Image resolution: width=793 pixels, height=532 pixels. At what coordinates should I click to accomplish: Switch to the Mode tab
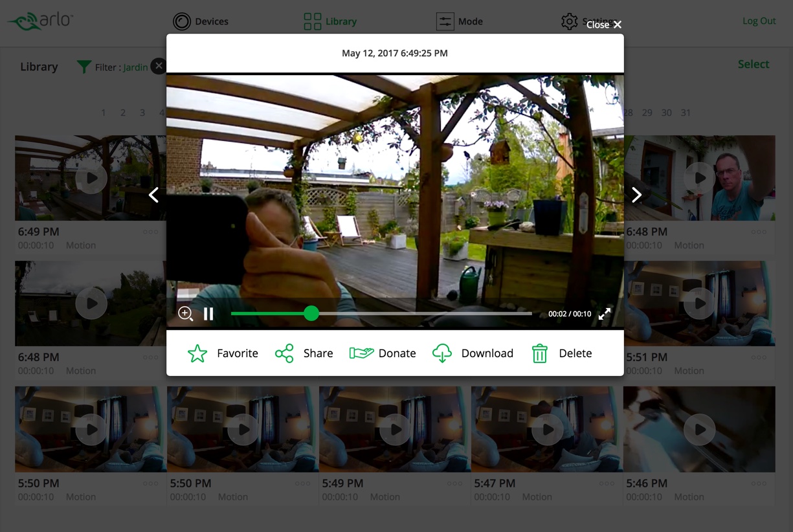(x=460, y=21)
